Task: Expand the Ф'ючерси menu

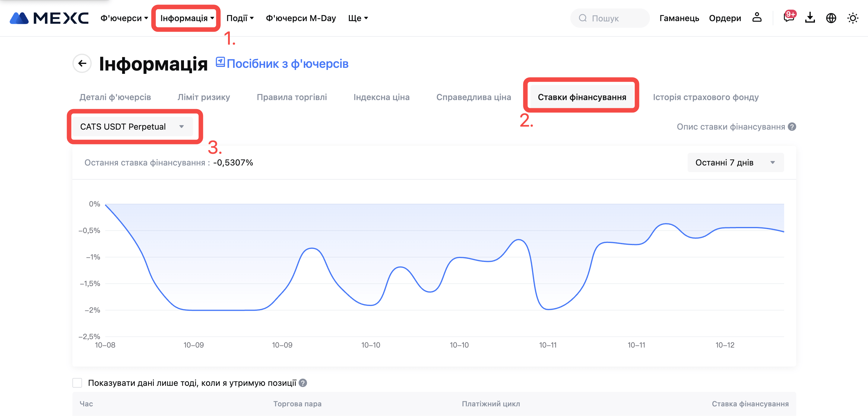Action: coord(124,18)
